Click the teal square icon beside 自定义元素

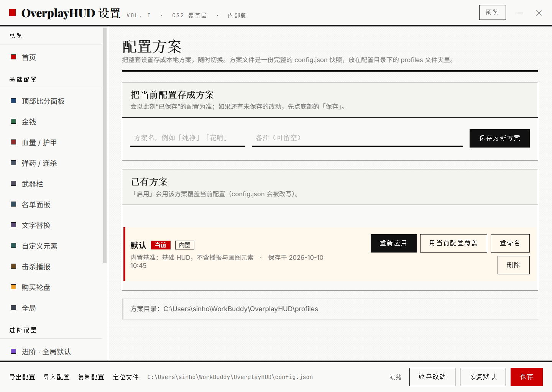13,246
